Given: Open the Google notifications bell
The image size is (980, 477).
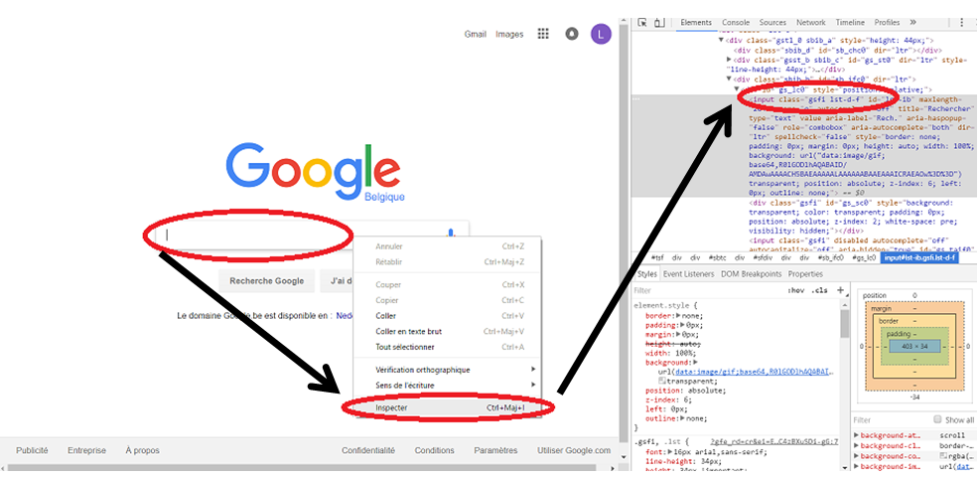Looking at the screenshot, I should [x=571, y=34].
